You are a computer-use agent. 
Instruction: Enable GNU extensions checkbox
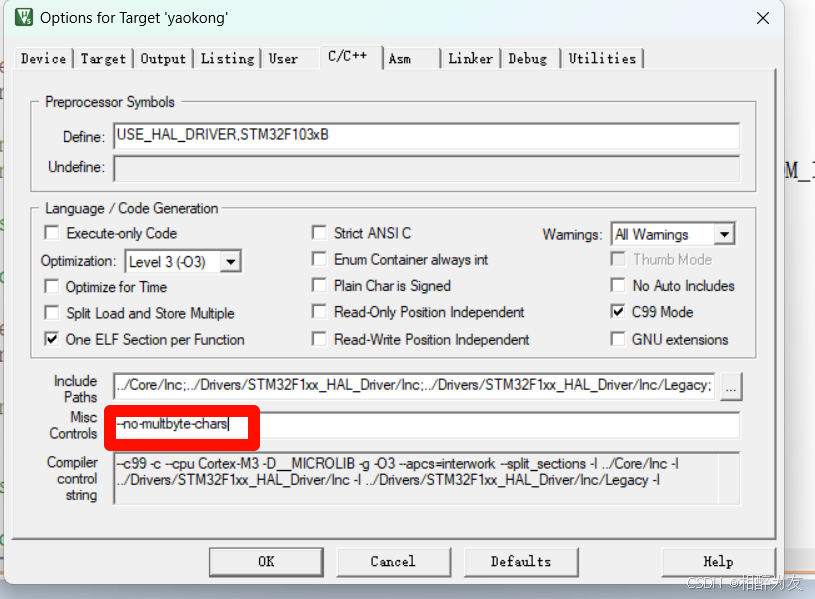click(618, 340)
